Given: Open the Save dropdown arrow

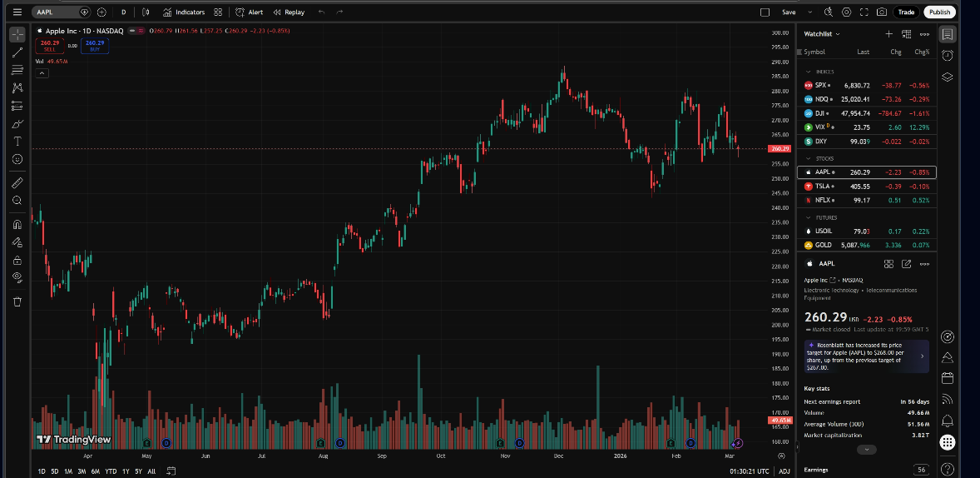Looking at the screenshot, I should 810,12.
